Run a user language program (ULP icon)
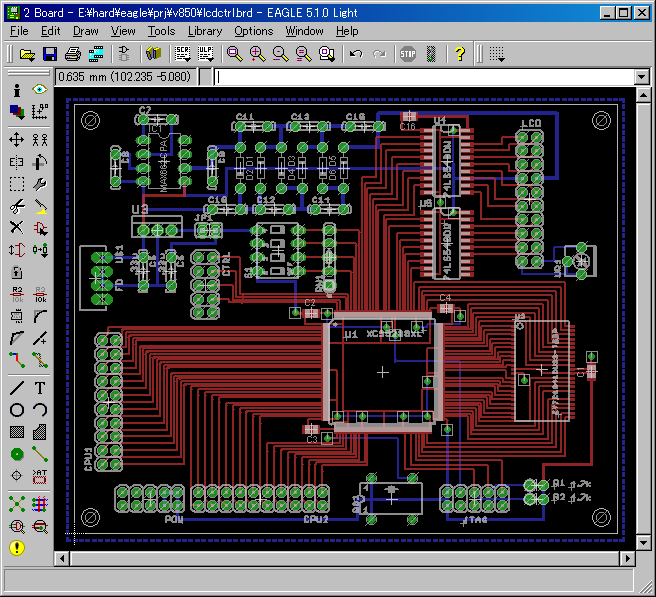656x597 pixels. 205,54
